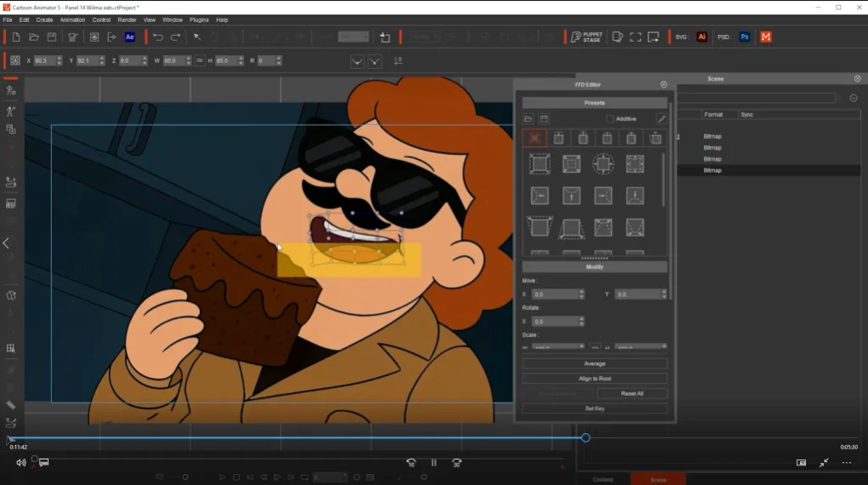Image resolution: width=868 pixels, height=485 pixels.
Task: Open a preset with the FFD Editor folder icon
Action: pos(528,118)
